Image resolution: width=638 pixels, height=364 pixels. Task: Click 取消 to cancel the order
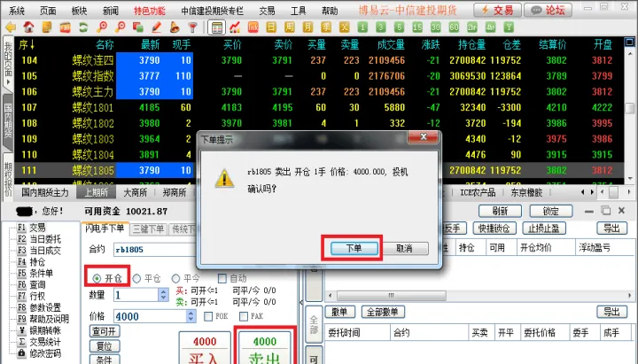[404, 248]
